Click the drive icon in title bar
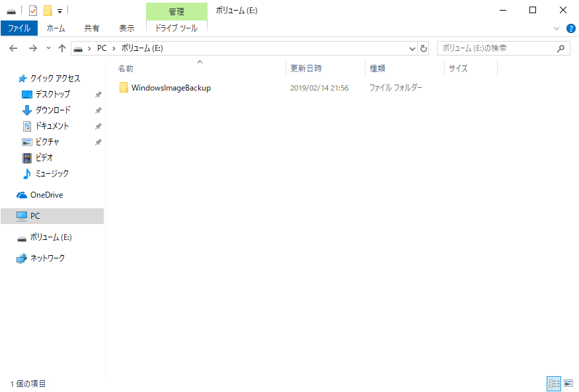The width and height of the screenshot is (579, 392). 11,11
